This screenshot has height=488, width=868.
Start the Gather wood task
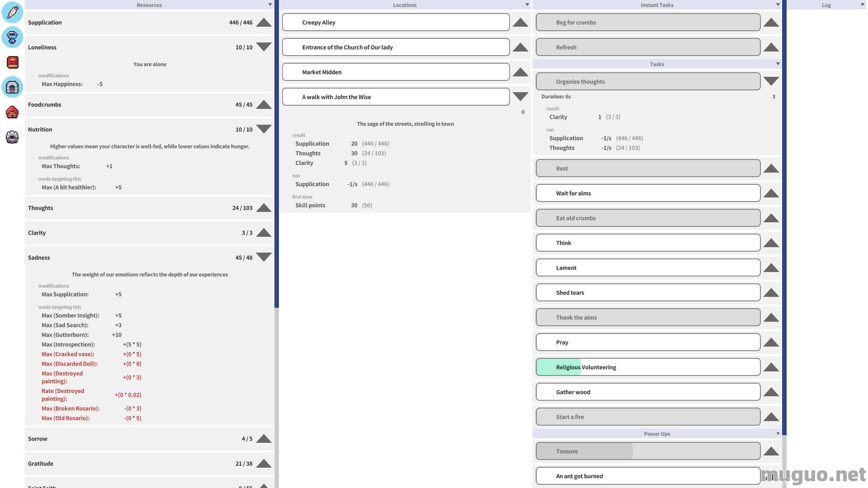(x=648, y=392)
